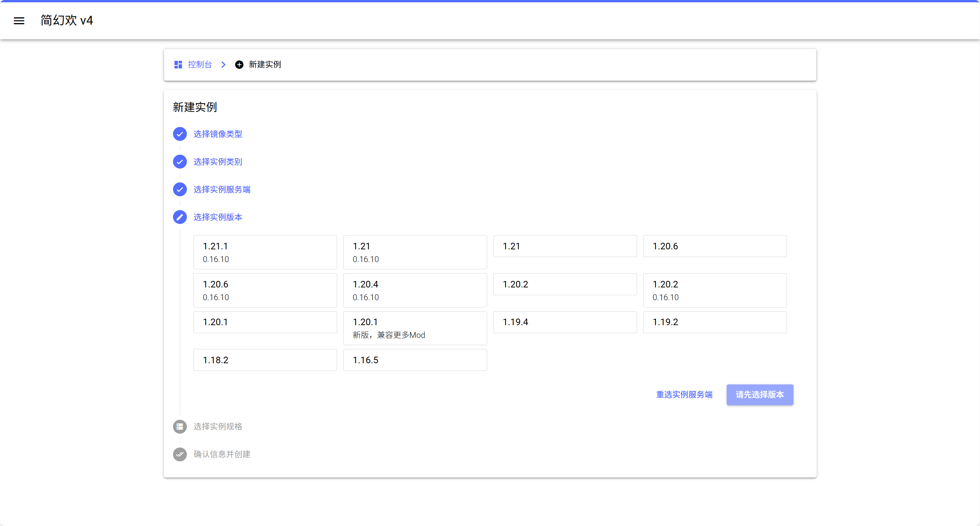Go to 控制台 breadcrumb link
The image size is (980, 526).
200,65
